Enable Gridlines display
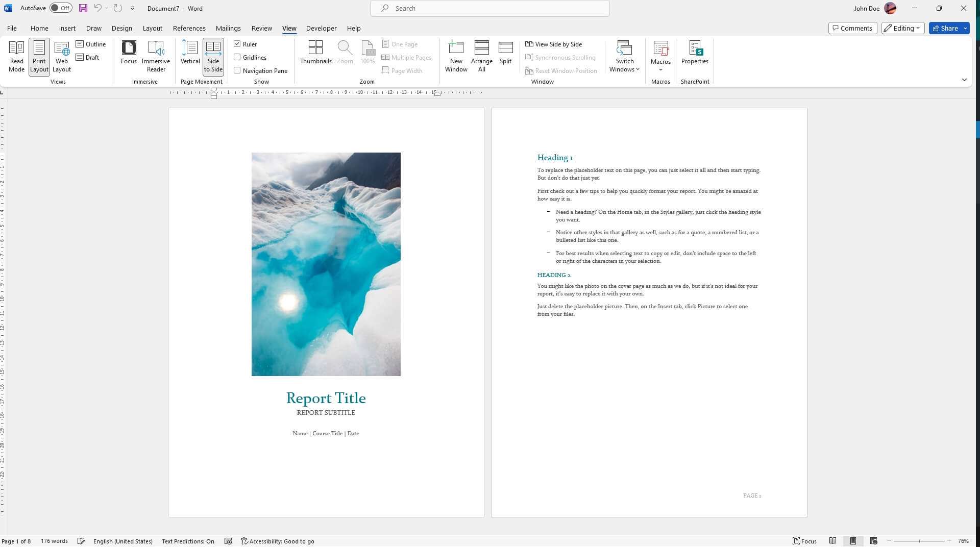Image resolution: width=980 pixels, height=547 pixels. click(237, 57)
